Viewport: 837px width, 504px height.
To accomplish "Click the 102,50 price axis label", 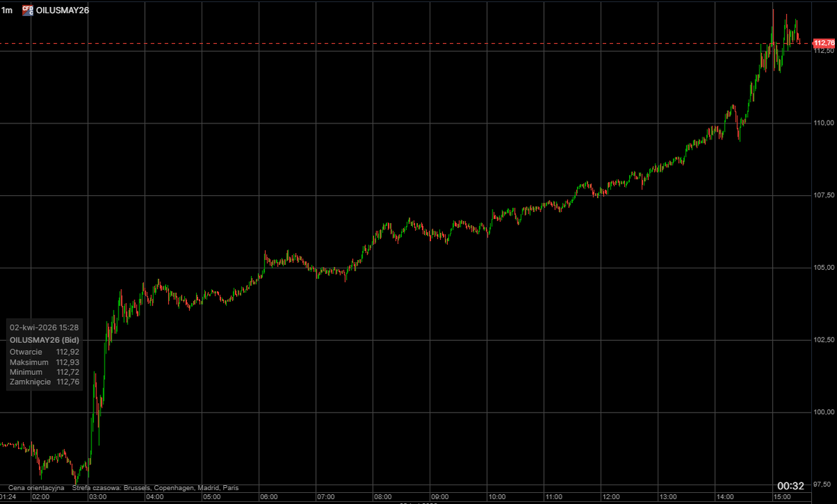I will pos(824,339).
